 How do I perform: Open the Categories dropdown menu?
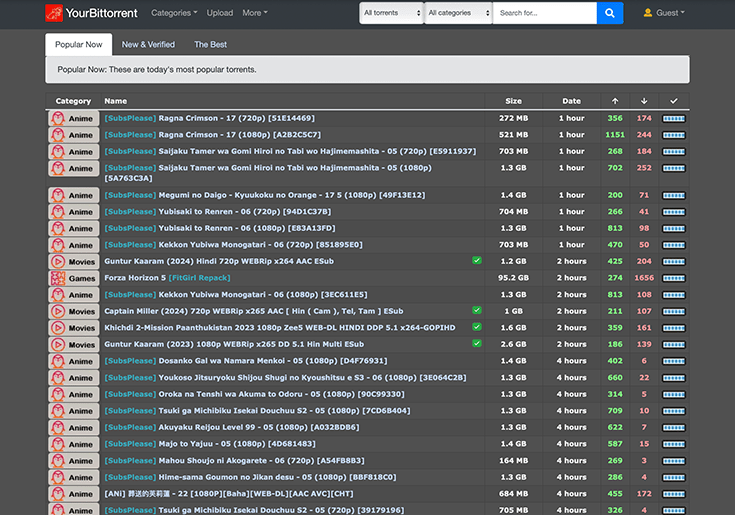(174, 13)
